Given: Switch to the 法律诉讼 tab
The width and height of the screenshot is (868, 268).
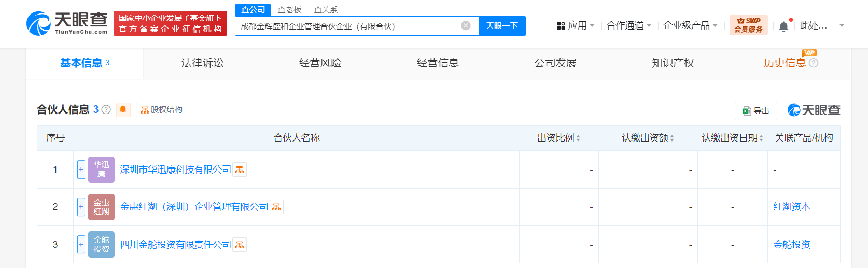Looking at the screenshot, I should pos(202,63).
